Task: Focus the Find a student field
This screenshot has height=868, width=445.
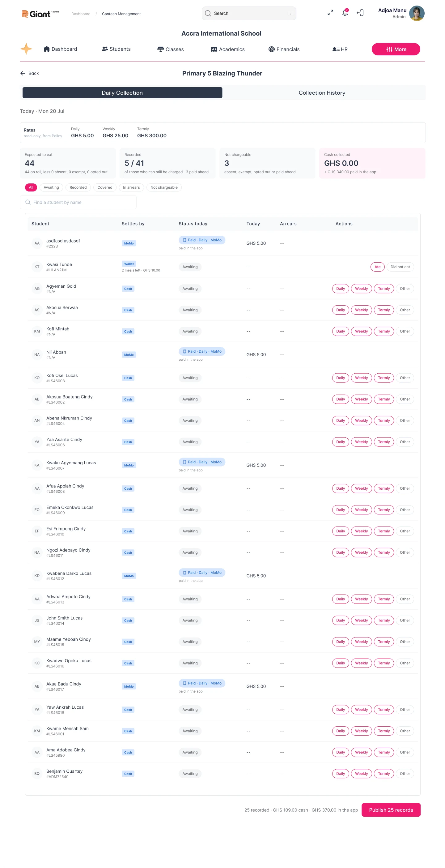Action: tap(78, 203)
